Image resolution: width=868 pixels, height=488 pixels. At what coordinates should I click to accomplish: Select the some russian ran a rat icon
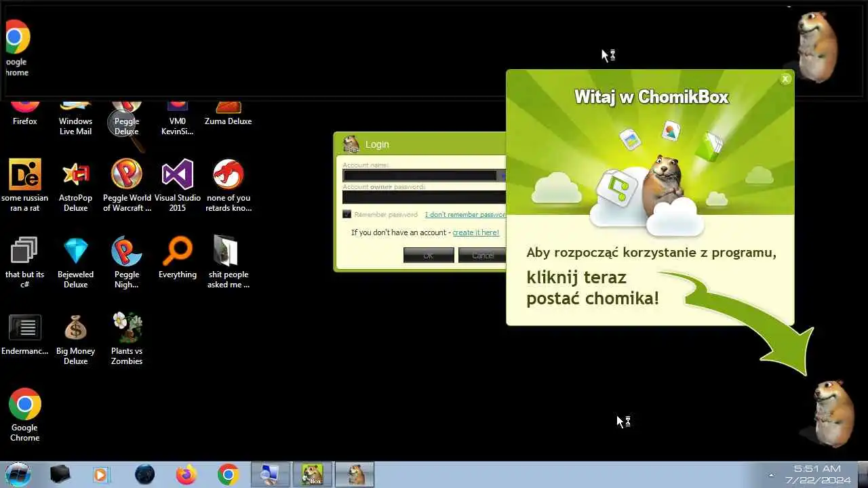click(x=25, y=185)
